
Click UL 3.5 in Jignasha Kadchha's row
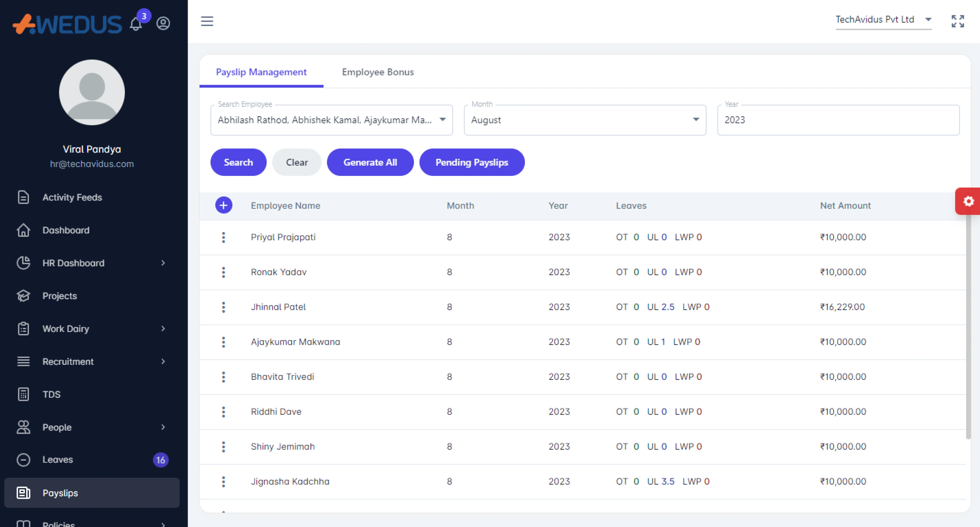point(661,482)
